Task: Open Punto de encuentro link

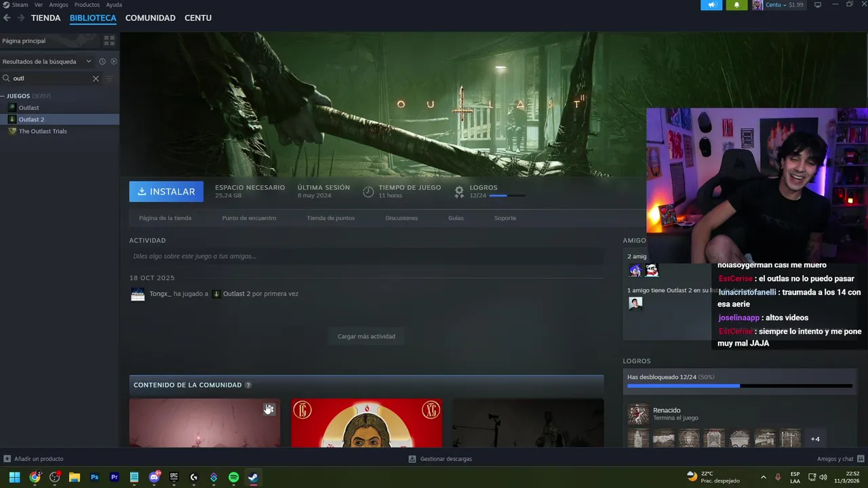Action: tap(249, 218)
